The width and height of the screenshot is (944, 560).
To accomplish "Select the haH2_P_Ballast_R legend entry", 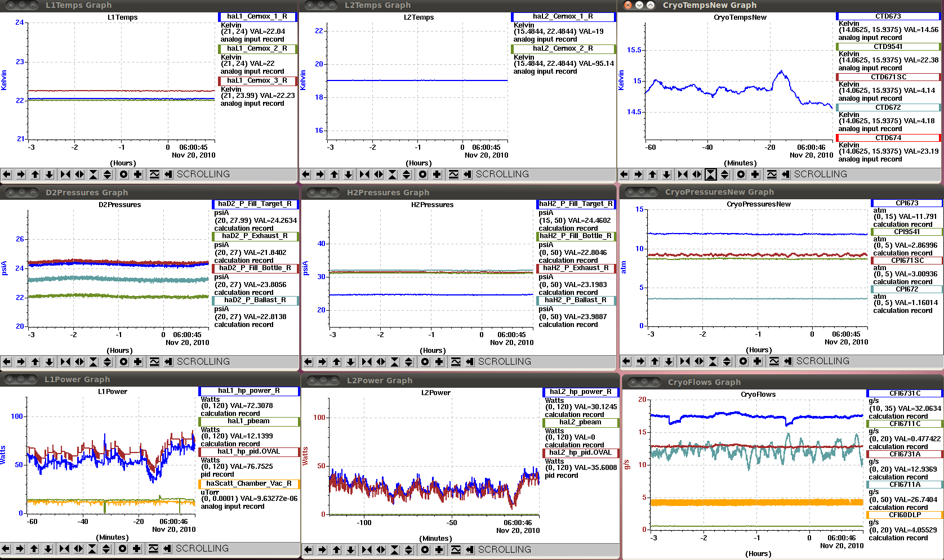I will coord(576,301).
